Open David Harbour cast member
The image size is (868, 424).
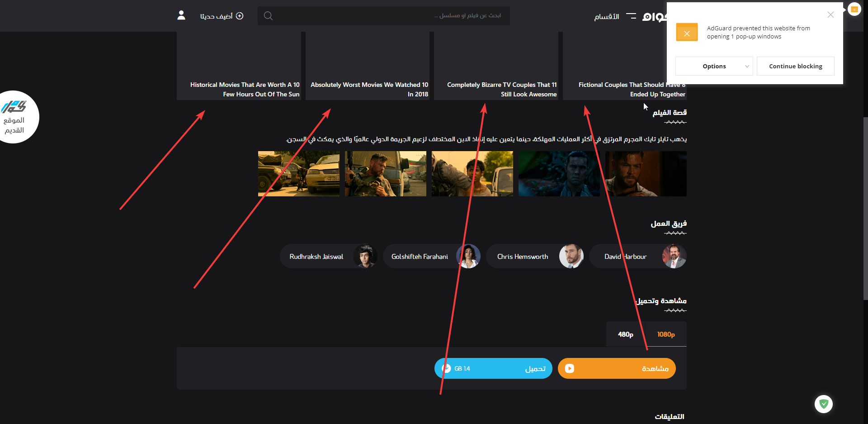point(637,256)
